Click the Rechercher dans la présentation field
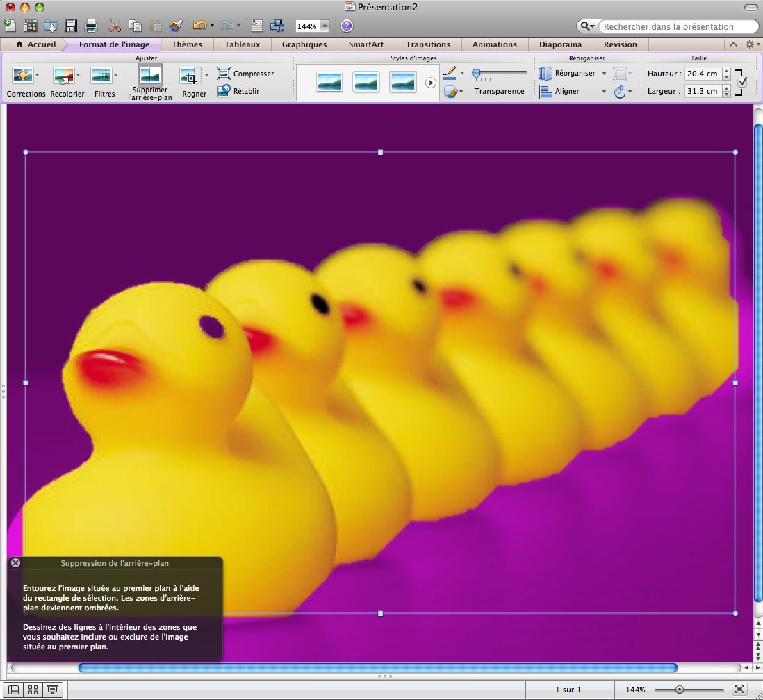Screen dimensions: 763x700 [678, 26]
